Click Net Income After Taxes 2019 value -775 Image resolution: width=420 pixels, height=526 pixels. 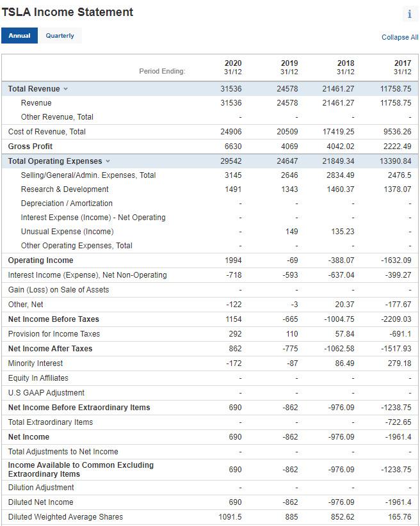point(290,349)
